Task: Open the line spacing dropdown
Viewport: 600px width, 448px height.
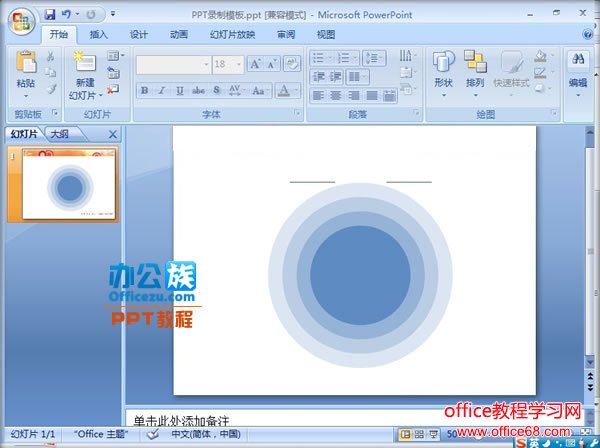Action: pyautogui.click(x=373, y=58)
